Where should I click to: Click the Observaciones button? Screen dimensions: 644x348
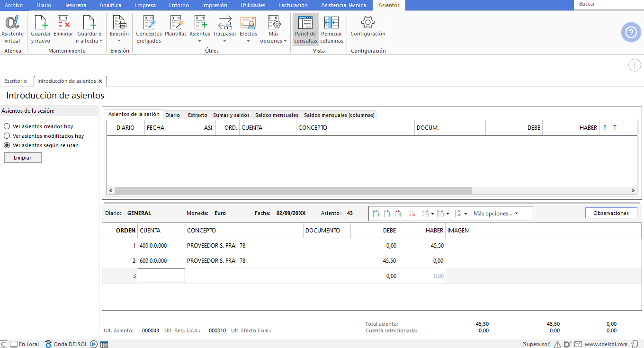click(611, 213)
